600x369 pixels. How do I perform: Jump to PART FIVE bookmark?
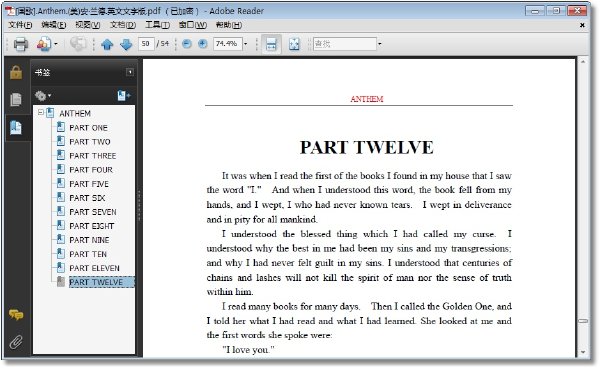89,184
